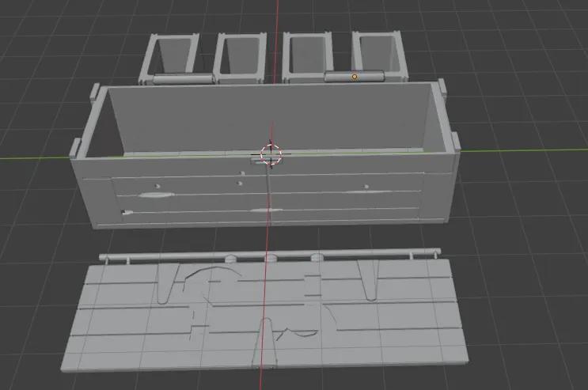Click the right tapered strap on the lid
The image size is (588, 390).
click(368, 280)
